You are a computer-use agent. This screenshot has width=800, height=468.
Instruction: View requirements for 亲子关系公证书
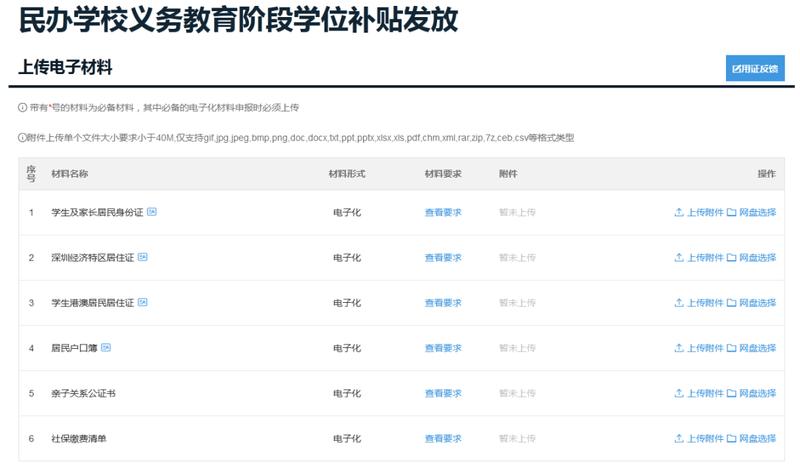(x=443, y=393)
